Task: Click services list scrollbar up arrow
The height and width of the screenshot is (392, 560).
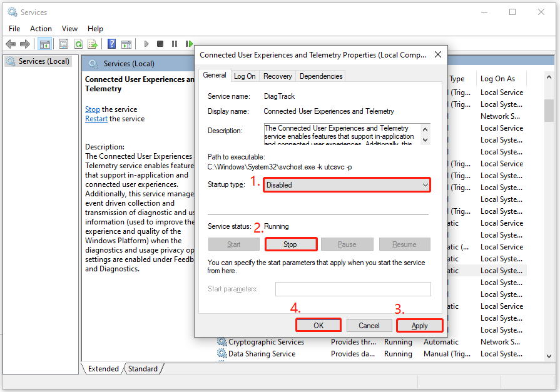Action: 549,78
